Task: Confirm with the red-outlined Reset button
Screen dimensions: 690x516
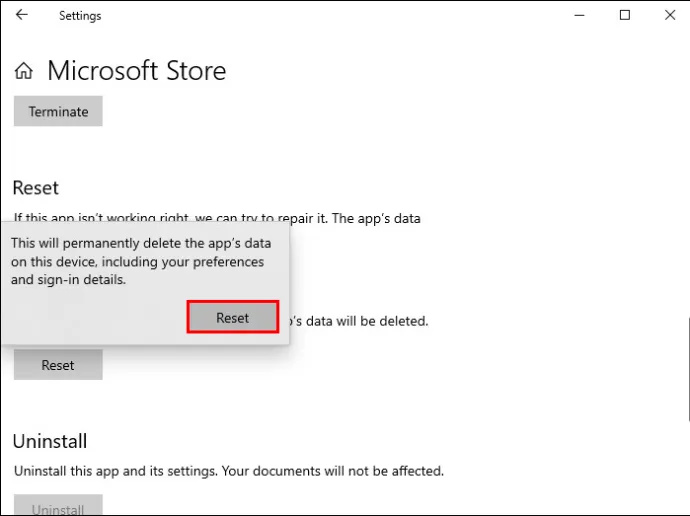Action: [x=233, y=317]
